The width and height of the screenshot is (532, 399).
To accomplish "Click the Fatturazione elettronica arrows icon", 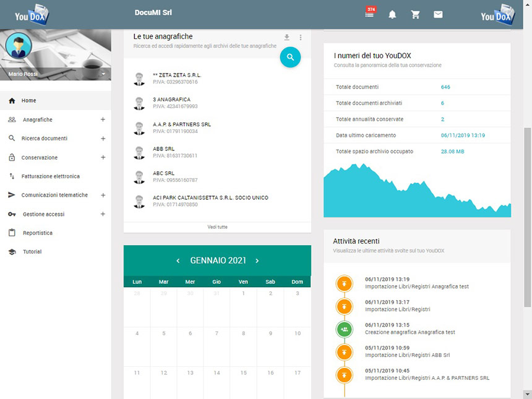I will coord(12,176).
